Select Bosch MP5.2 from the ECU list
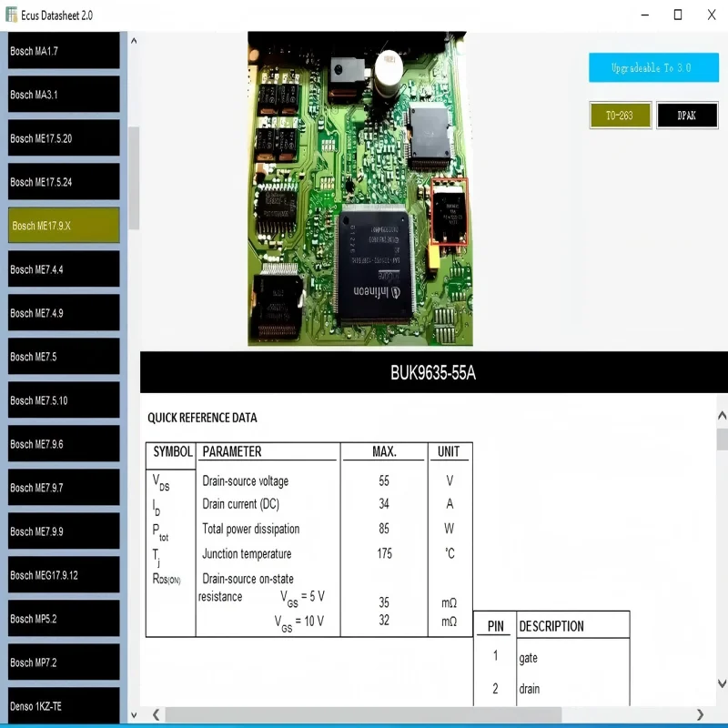Image resolution: width=728 pixels, height=728 pixels. [63, 618]
